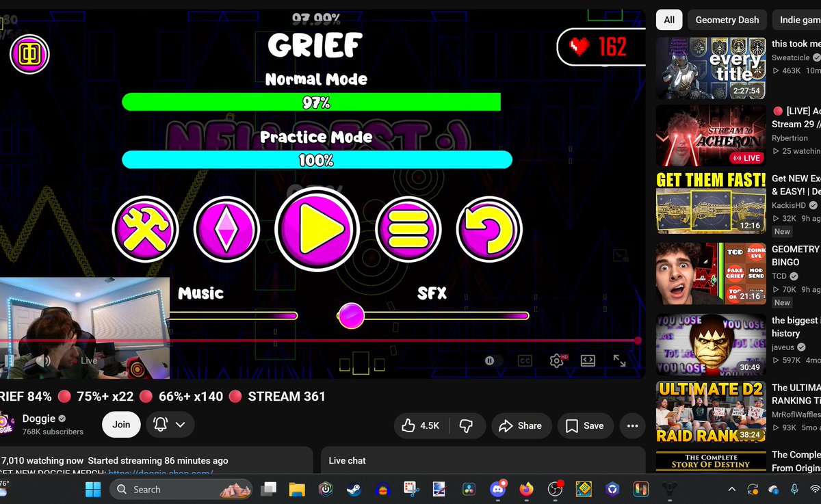
Task: Open the three-bar options menu button
Action: click(408, 229)
